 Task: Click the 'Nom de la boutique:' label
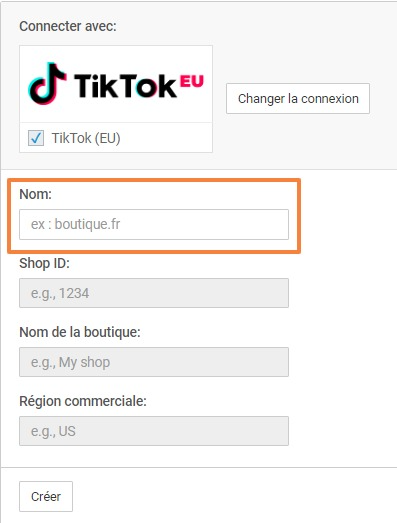[x=80, y=332]
